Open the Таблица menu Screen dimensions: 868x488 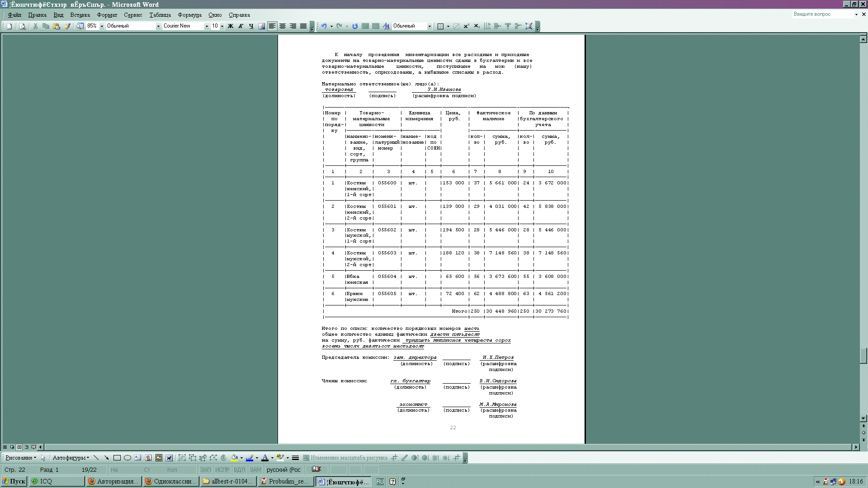point(160,15)
